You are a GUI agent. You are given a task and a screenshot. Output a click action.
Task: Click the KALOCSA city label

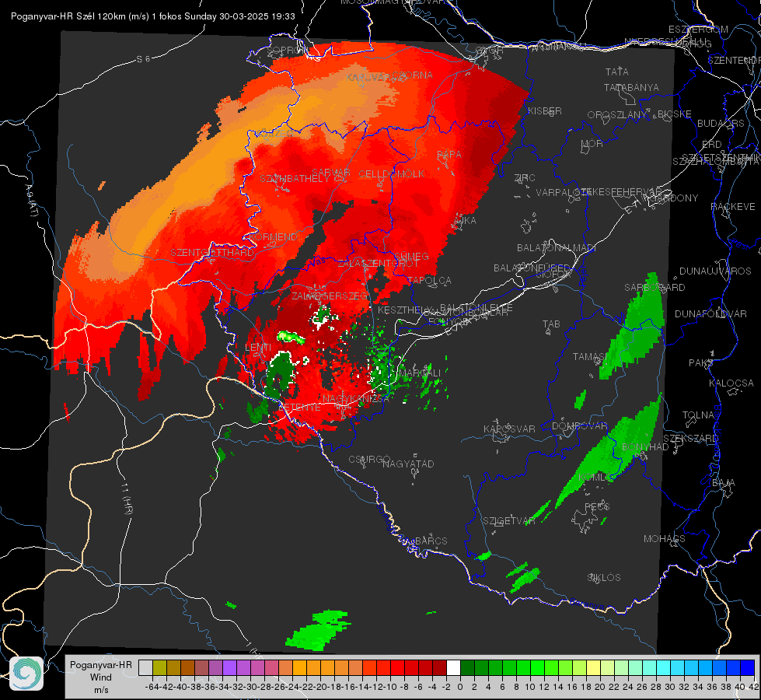[731, 383]
